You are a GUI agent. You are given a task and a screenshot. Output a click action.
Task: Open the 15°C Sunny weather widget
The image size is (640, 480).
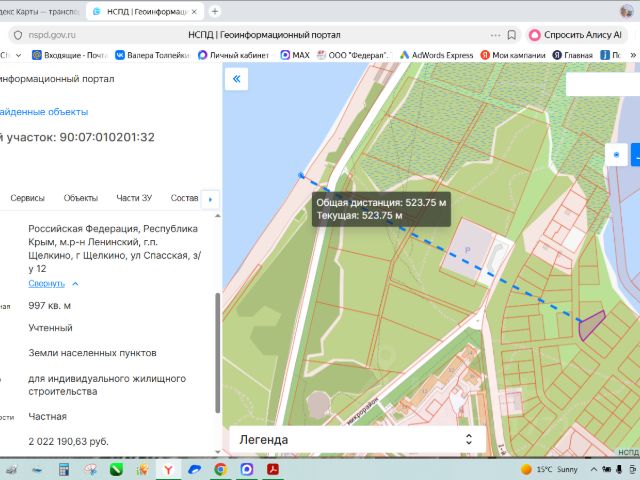point(549,469)
